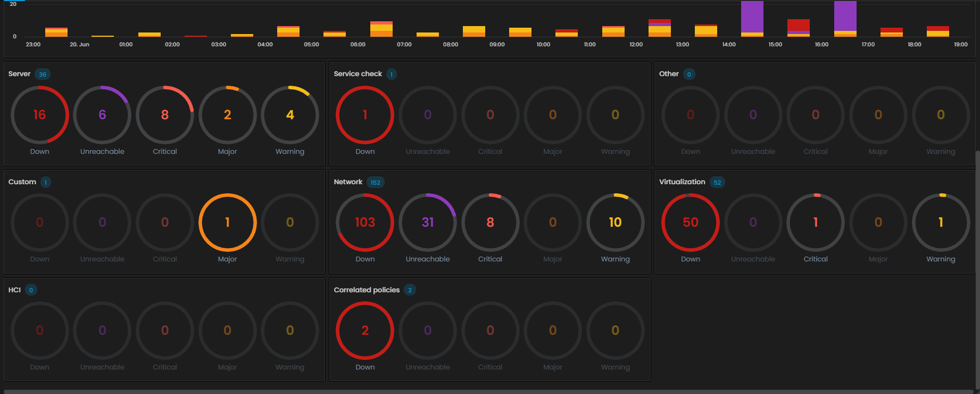Select the Server Critical gauge showing 8
This screenshot has width=980, height=394.
(x=165, y=115)
